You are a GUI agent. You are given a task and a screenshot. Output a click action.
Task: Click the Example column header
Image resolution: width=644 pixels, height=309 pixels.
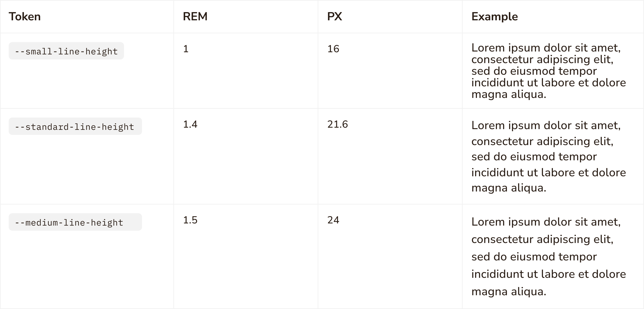click(494, 17)
